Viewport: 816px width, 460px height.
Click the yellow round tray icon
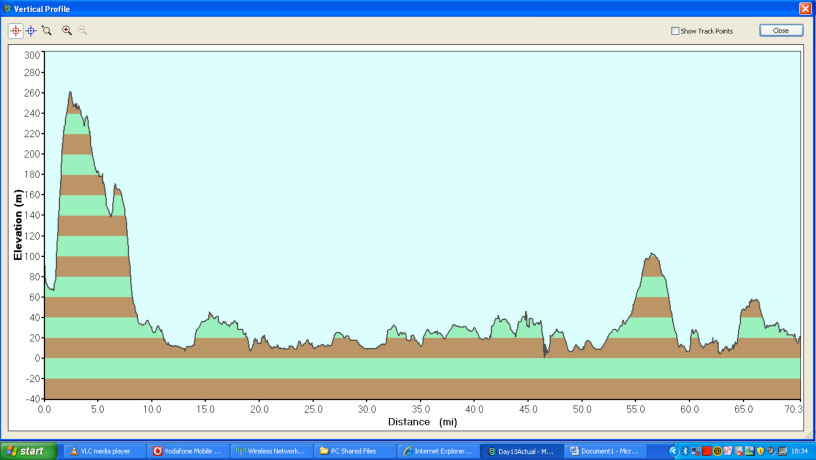tap(718, 451)
